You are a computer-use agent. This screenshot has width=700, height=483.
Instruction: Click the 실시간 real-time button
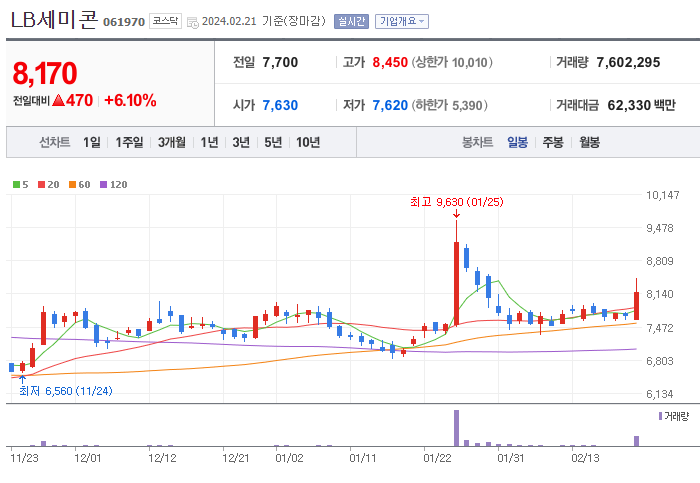[351, 21]
